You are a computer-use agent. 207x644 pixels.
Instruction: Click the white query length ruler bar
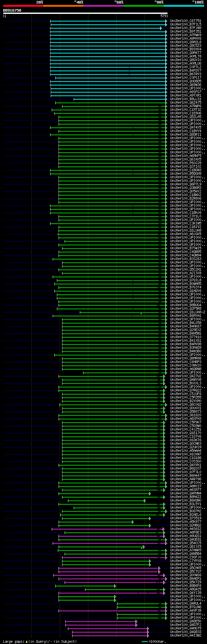85,13
